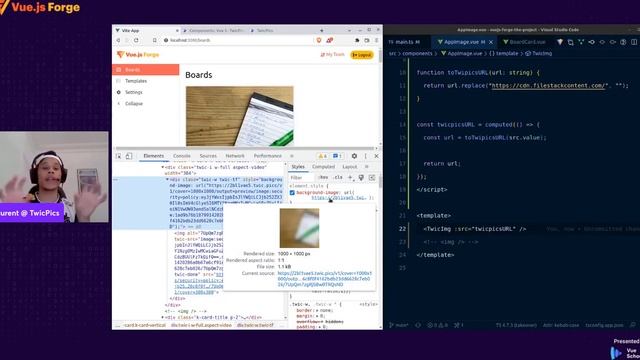Image resolution: width=640 pixels, height=360 pixels.
Task: Show the DevTools issues count
Action: tap(337, 156)
